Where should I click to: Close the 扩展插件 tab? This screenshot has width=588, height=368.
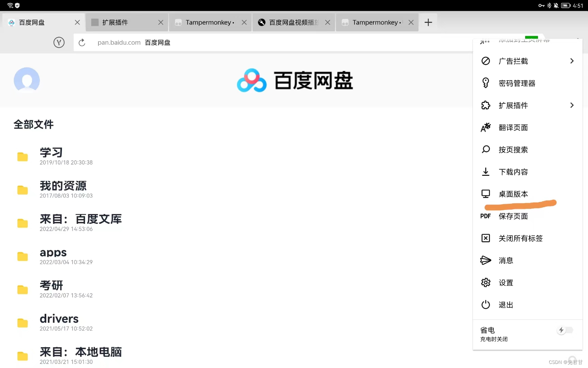point(161,22)
